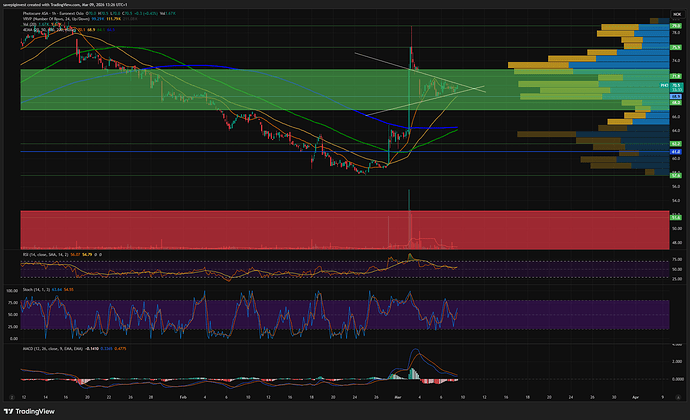Click the 57.6 price label
The width and height of the screenshot is (690, 420).
(676, 174)
